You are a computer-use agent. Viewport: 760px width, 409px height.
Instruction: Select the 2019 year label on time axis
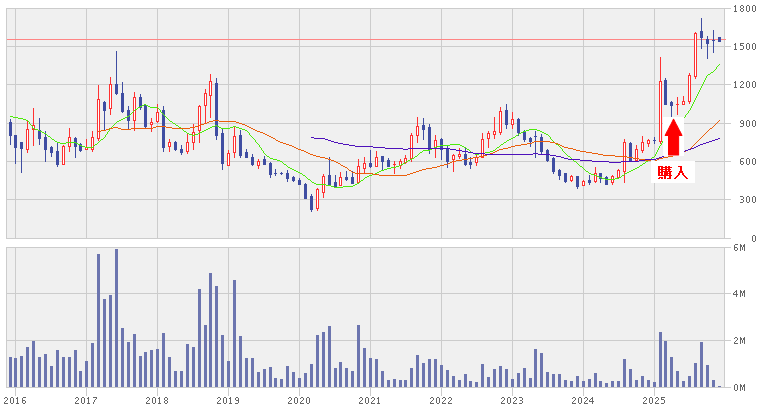click(228, 400)
